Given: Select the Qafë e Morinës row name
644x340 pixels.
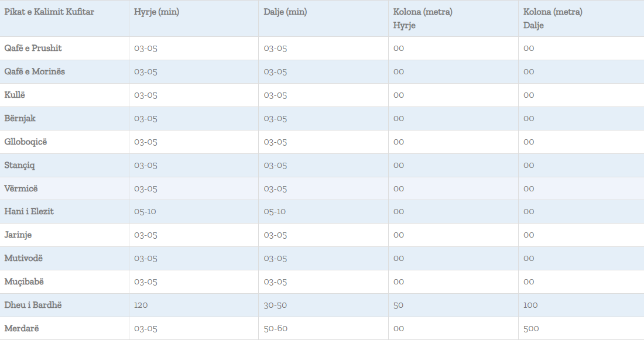Looking at the screenshot, I should (35, 71).
